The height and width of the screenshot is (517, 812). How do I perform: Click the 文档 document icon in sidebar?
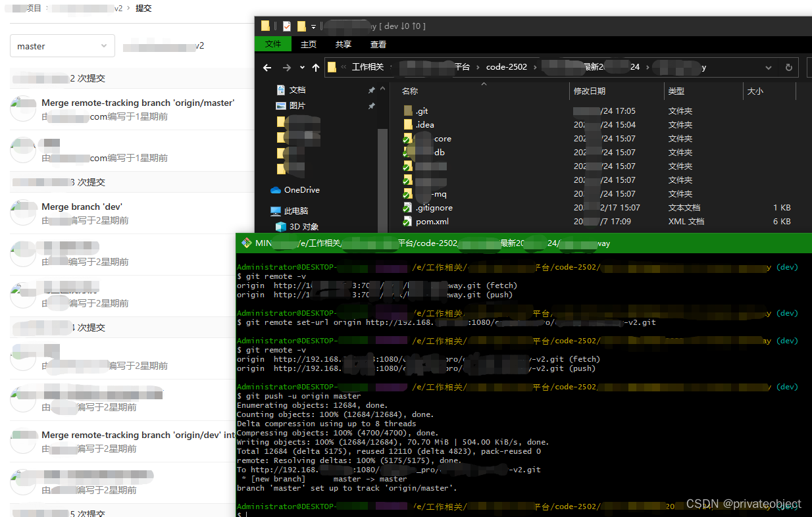click(281, 89)
